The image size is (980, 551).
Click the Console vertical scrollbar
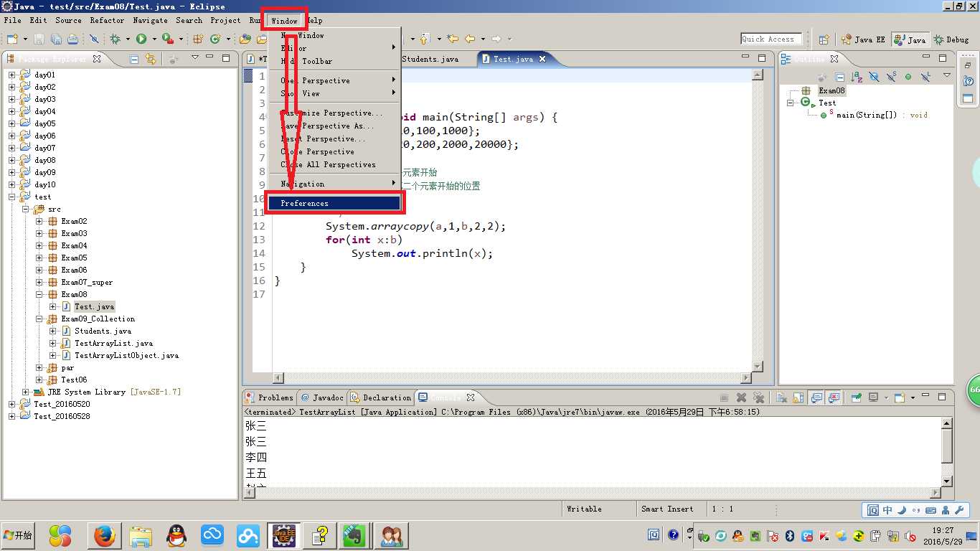[x=947, y=452]
